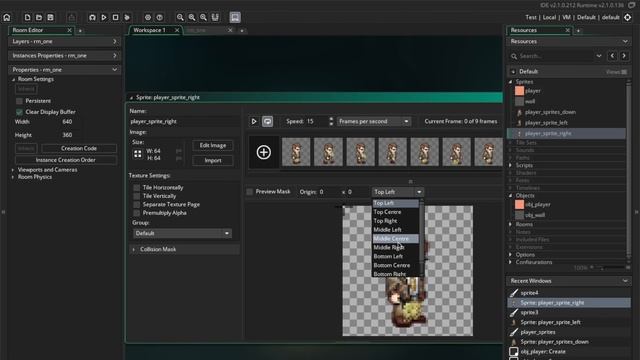Collapse the Recent Windows panel chevron

[625, 281]
